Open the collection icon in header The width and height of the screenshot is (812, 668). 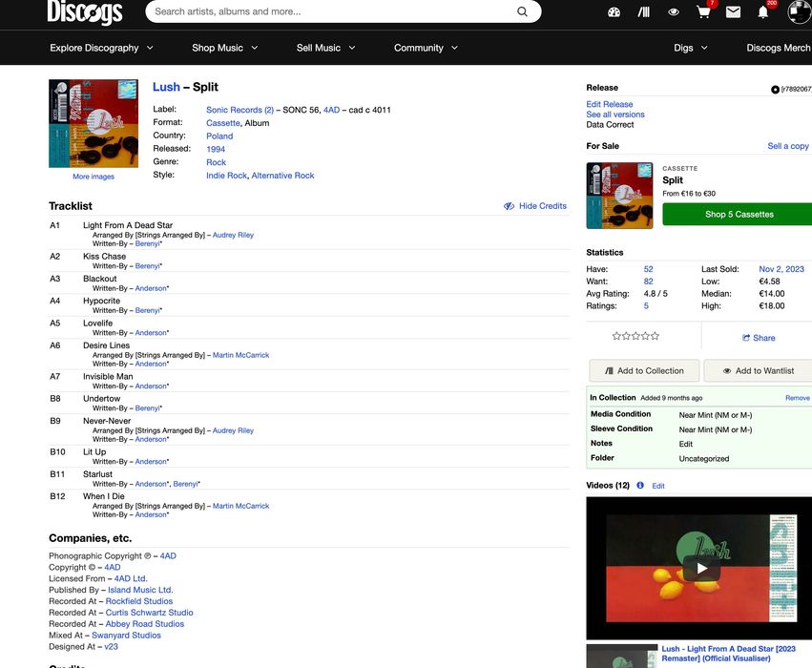point(644,11)
